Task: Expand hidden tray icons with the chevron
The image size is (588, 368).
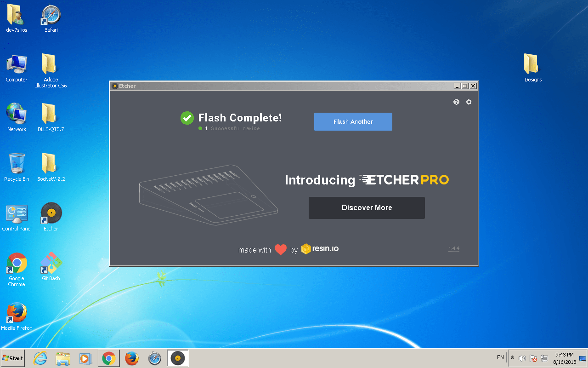Action: [x=512, y=357]
